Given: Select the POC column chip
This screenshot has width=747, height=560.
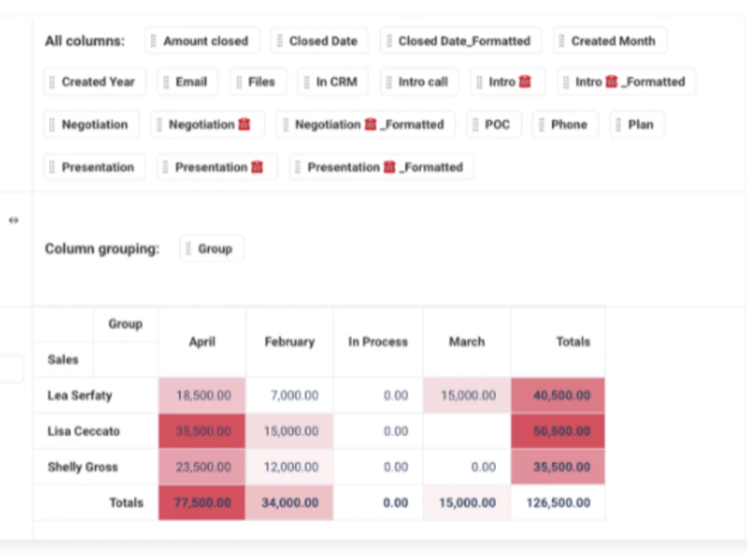Looking at the screenshot, I should tap(494, 125).
